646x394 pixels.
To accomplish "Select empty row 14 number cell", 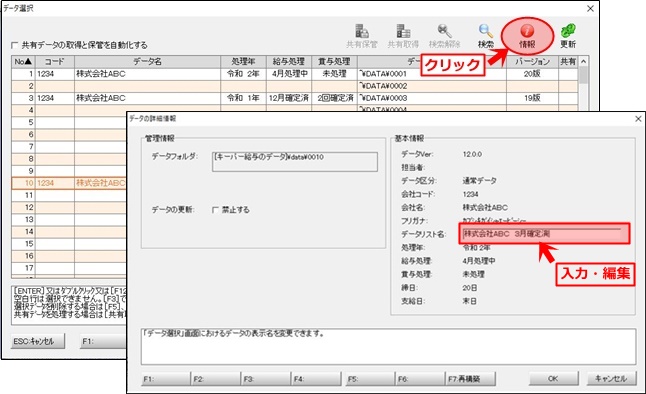I will click(x=23, y=232).
